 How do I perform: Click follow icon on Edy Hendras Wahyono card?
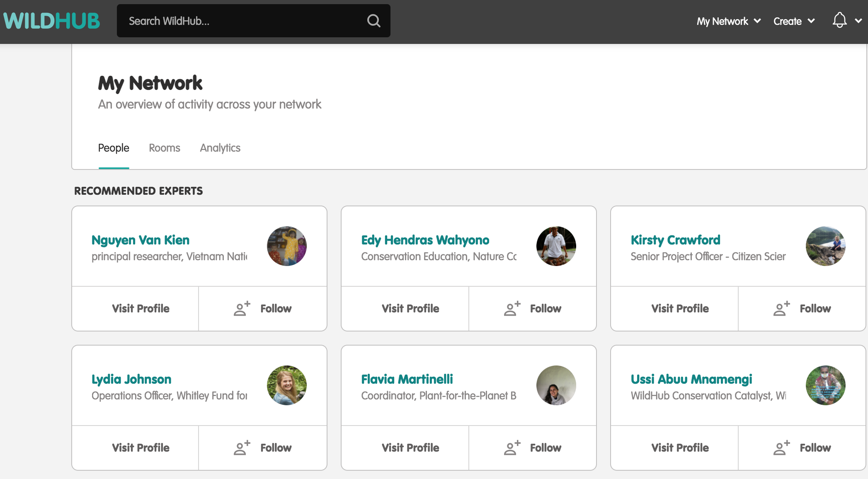coord(512,309)
